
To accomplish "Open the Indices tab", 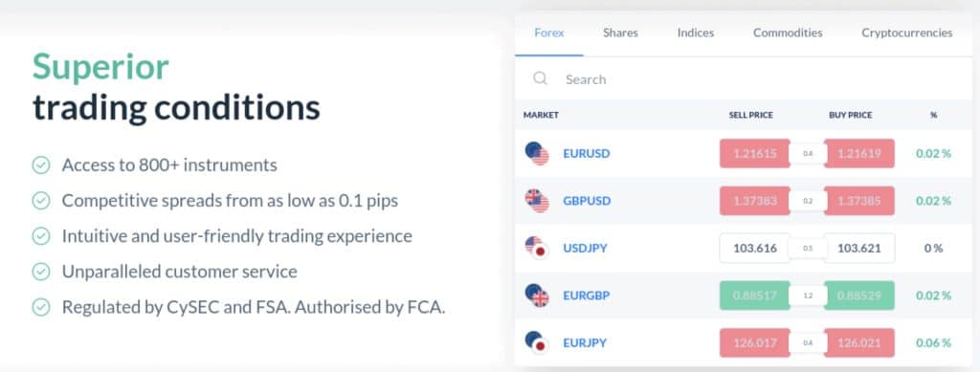I will 696,33.
